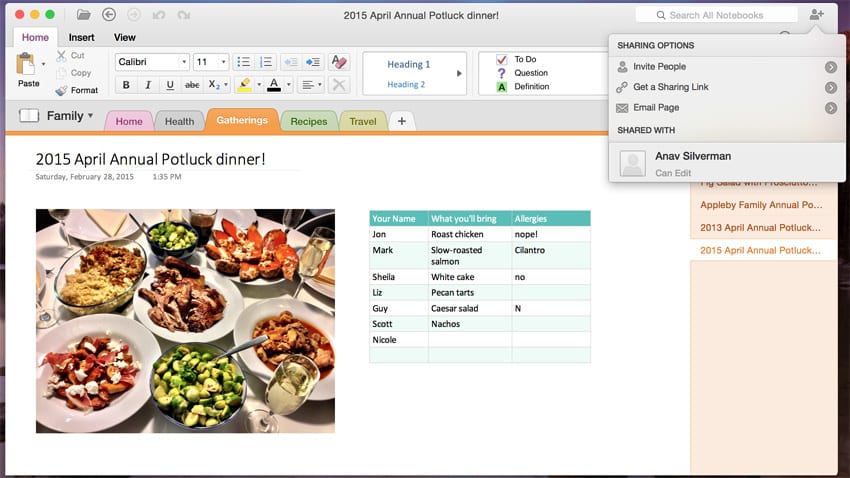Click the back navigation arrow

[x=109, y=15]
